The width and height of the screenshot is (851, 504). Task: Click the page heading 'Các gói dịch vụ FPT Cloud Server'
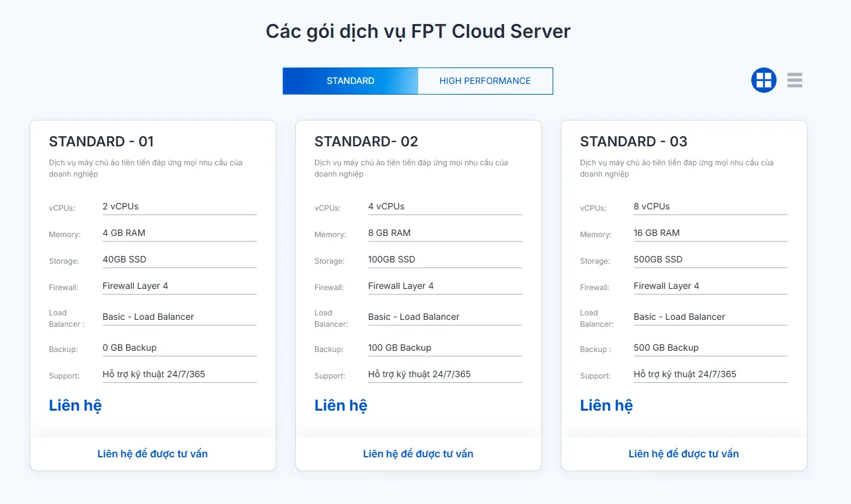418,31
